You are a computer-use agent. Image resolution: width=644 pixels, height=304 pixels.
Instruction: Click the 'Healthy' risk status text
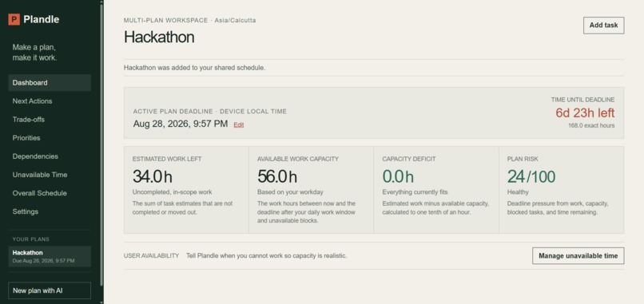[518, 192]
